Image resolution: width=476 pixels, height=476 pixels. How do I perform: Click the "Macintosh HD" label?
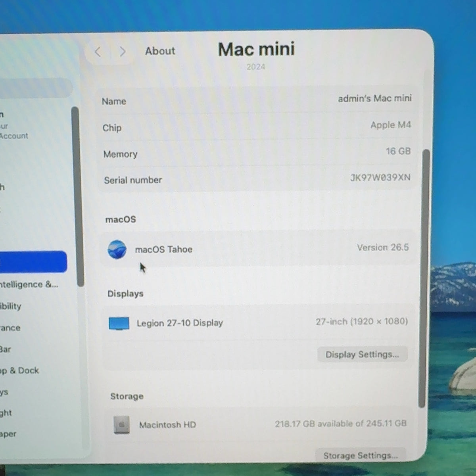point(167,425)
